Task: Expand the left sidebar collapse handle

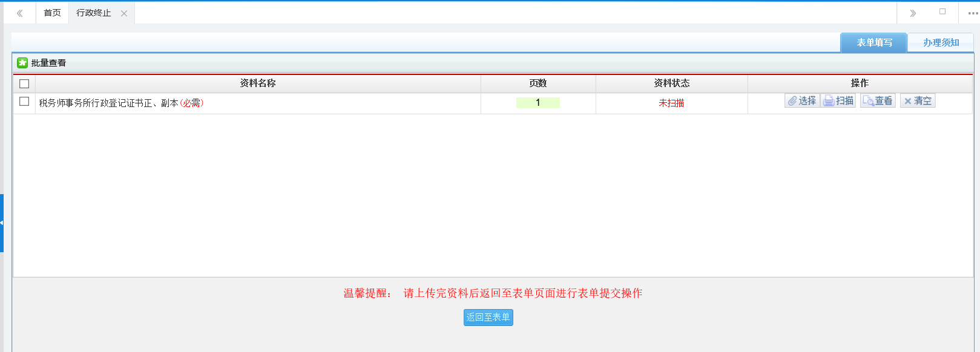Action: pos(2,223)
